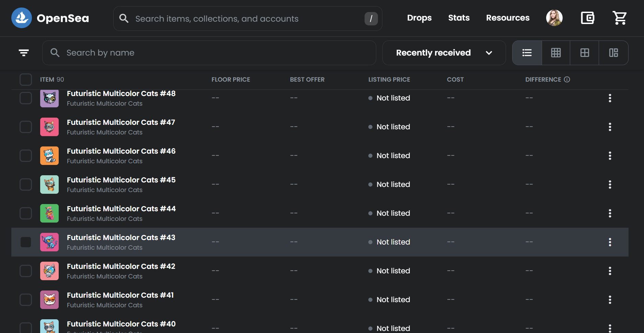Screen dimensions: 644x333
Task: Open more options for Cats #46
Action: point(610,156)
